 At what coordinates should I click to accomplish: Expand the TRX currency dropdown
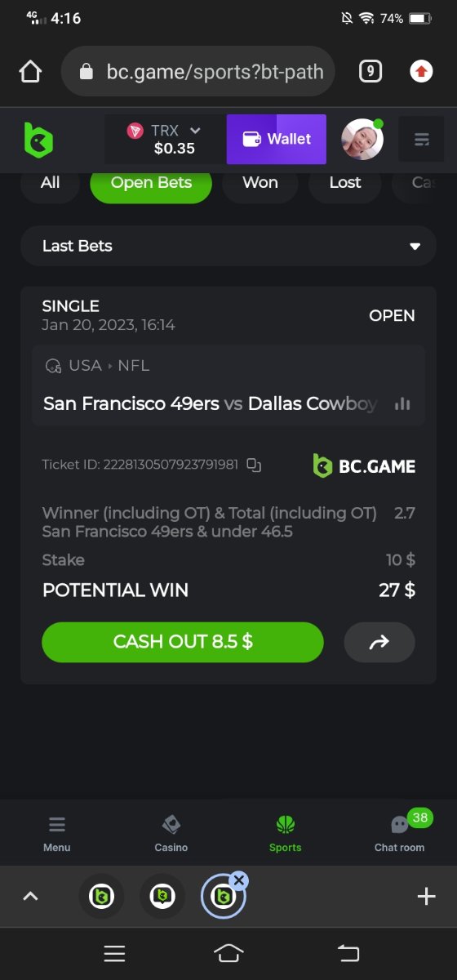click(164, 140)
